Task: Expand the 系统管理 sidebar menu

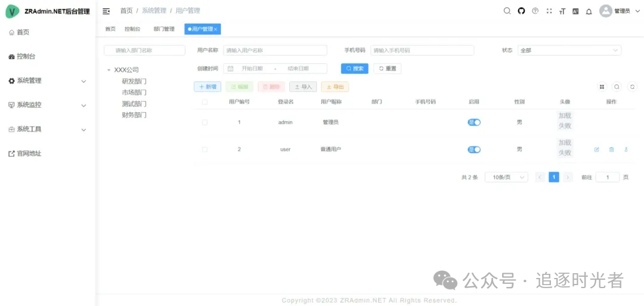Action: pyautogui.click(x=48, y=81)
